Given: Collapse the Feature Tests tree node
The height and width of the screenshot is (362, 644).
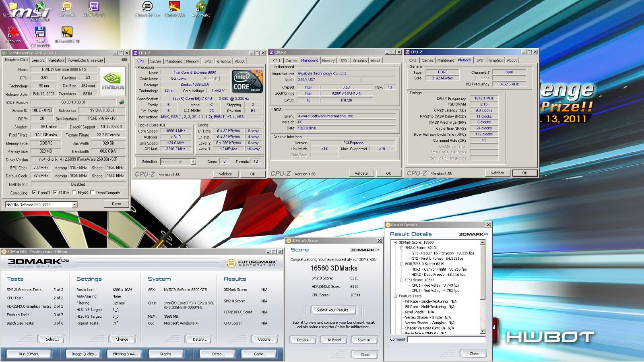Looking at the screenshot, I should click(395, 296).
